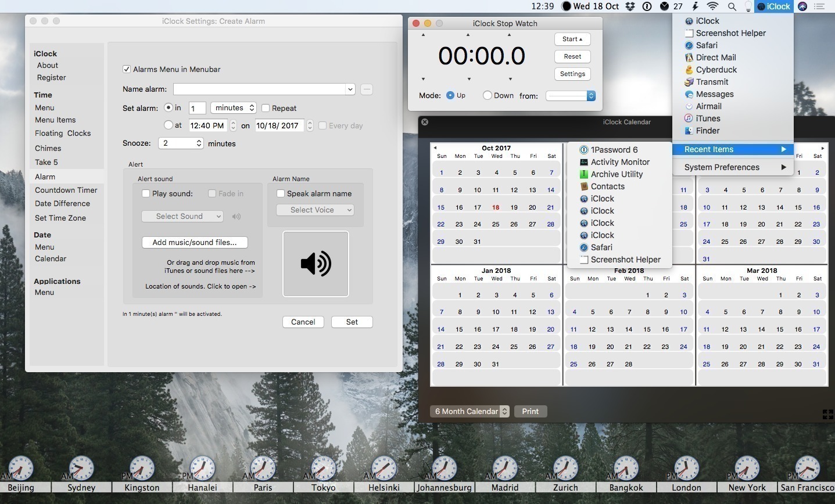Click the large speaker sound preview icon
The height and width of the screenshot is (504, 835).
[x=316, y=264]
